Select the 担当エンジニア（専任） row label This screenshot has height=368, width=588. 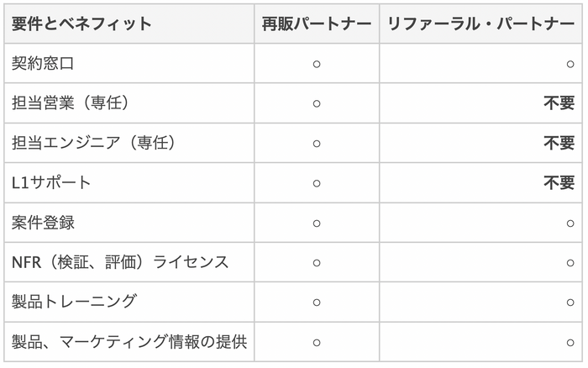coord(93,143)
